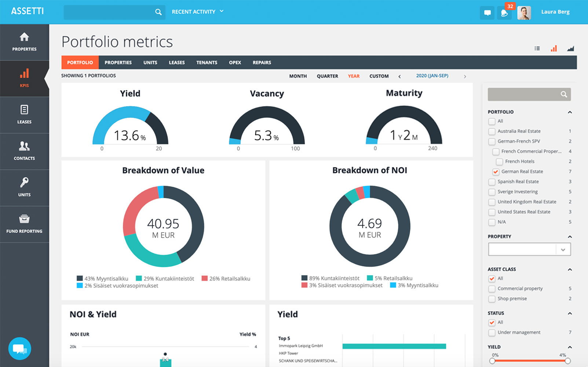The image size is (588, 367).
Task: Check Under management status
Action: point(492,333)
